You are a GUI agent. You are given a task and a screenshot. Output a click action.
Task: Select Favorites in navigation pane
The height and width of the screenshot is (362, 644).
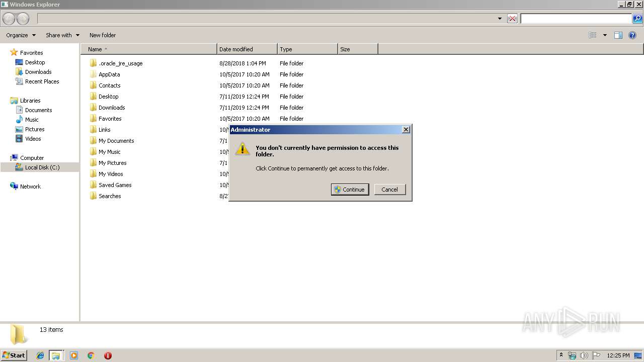pyautogui.click(x=31, y=53)
